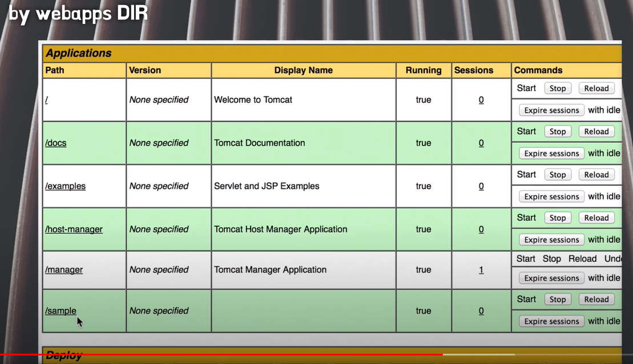Click disabled Start text in /sample row
This screenshot has width=633, height=364.
(526, 299)
